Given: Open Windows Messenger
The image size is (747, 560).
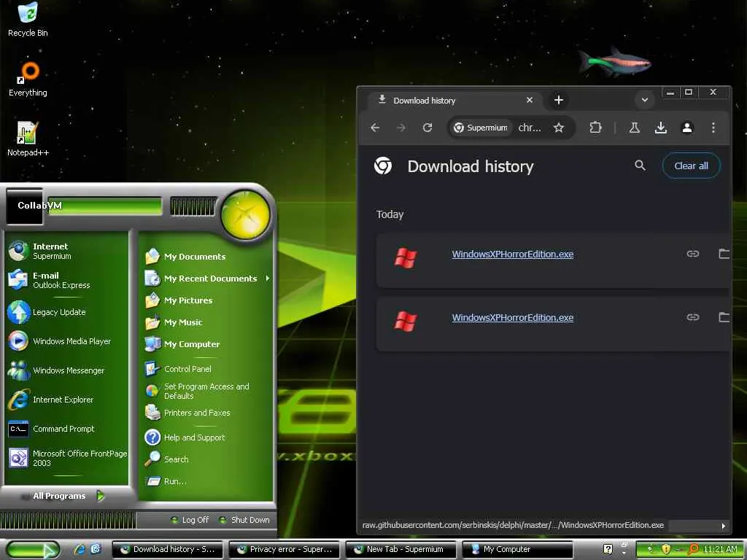Looking at the screenshot, I should [67, 370].
